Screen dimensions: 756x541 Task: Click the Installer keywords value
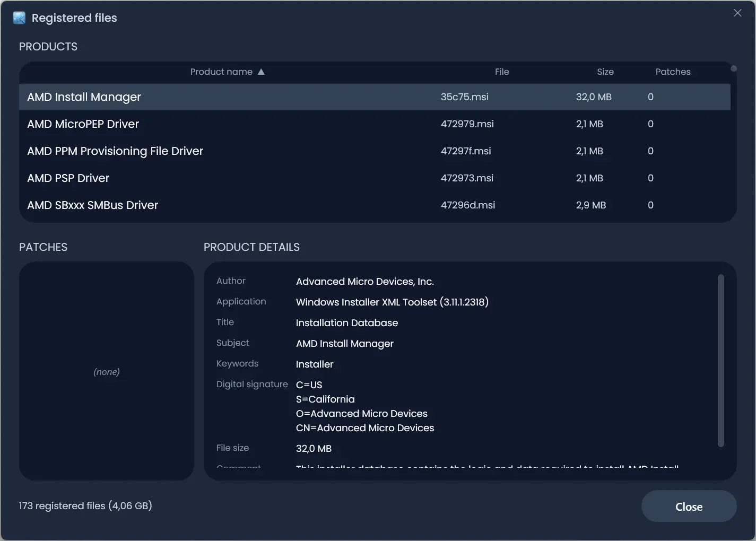click(315, 364)
